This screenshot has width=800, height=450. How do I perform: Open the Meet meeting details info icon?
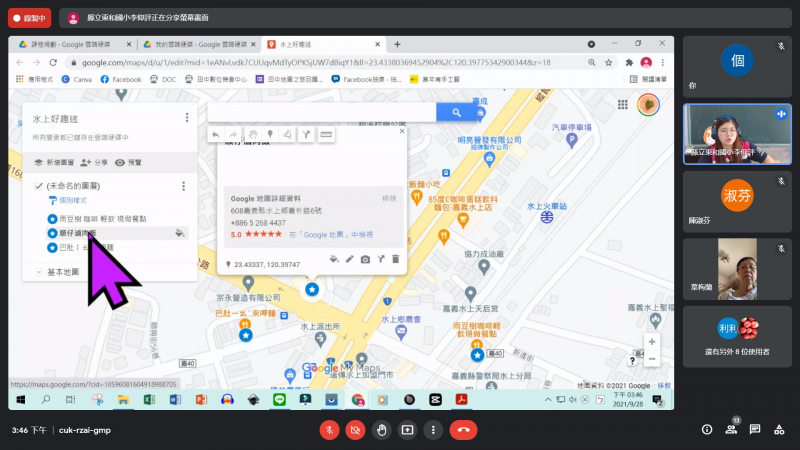pos(707,430)
